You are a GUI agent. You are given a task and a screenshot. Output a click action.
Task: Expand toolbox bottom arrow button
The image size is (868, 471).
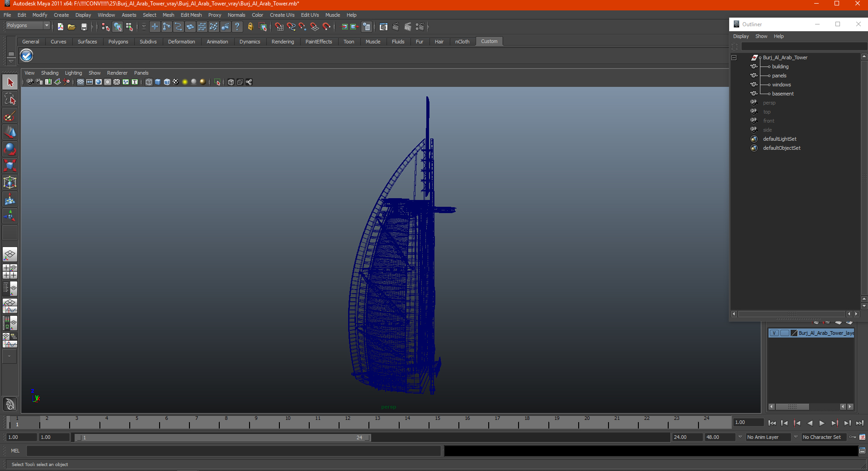tap(9, 357)
